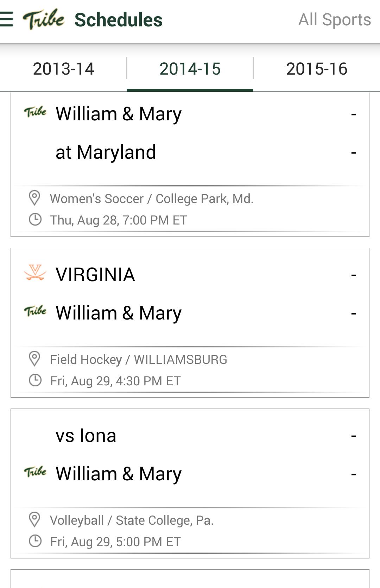
Task: Tap location pin for Field Hockey Williamsburg
Action: click(x=34, y=359)
